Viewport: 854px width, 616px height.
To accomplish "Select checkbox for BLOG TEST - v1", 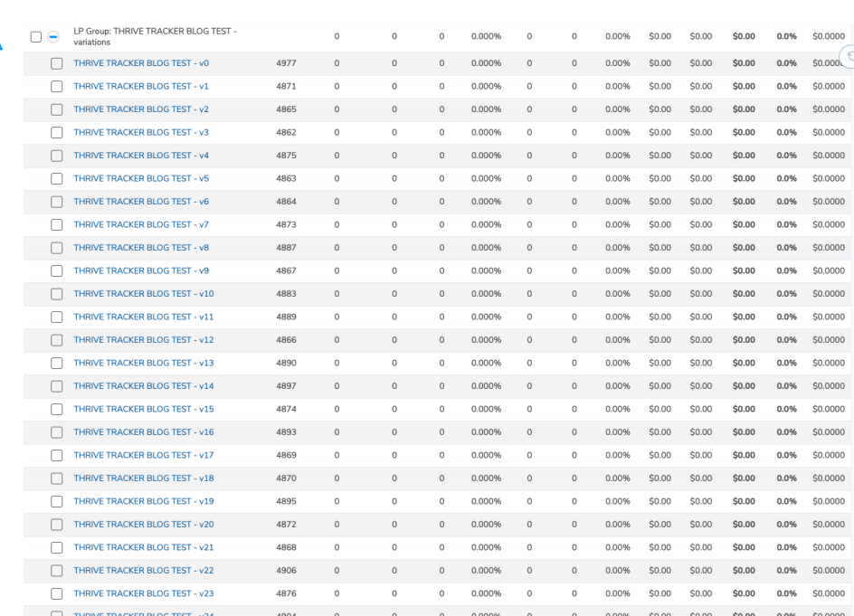I will click(57, 87).
